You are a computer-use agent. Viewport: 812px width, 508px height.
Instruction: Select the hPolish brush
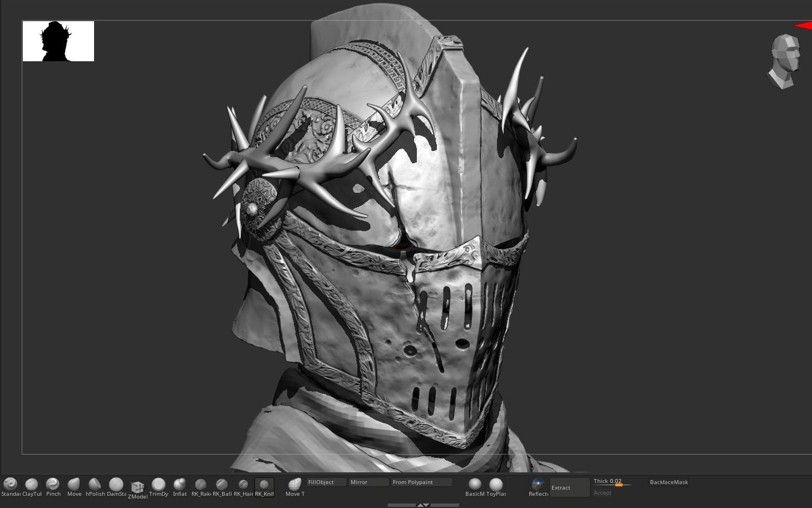(x=95, y=485)
